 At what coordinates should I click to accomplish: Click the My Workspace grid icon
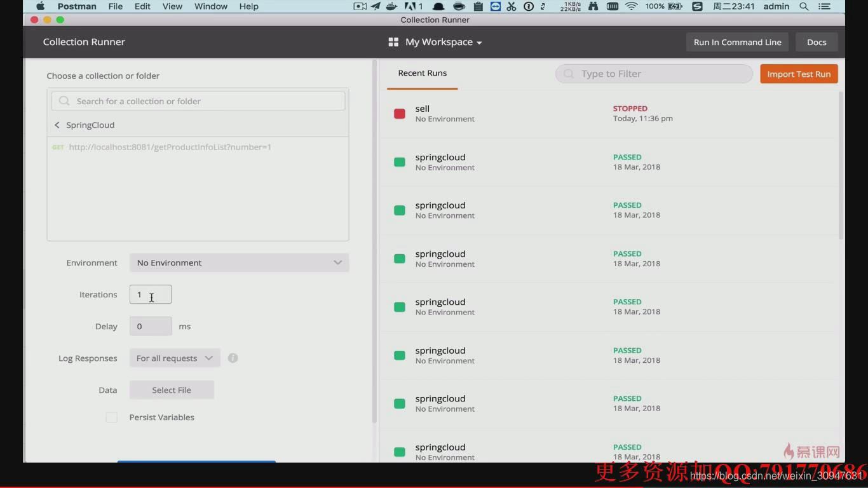pos(393,42)
